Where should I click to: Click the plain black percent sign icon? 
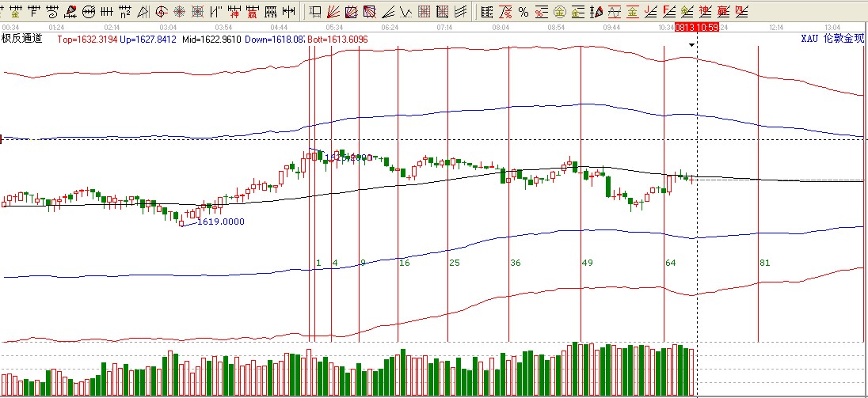[524, 12]
